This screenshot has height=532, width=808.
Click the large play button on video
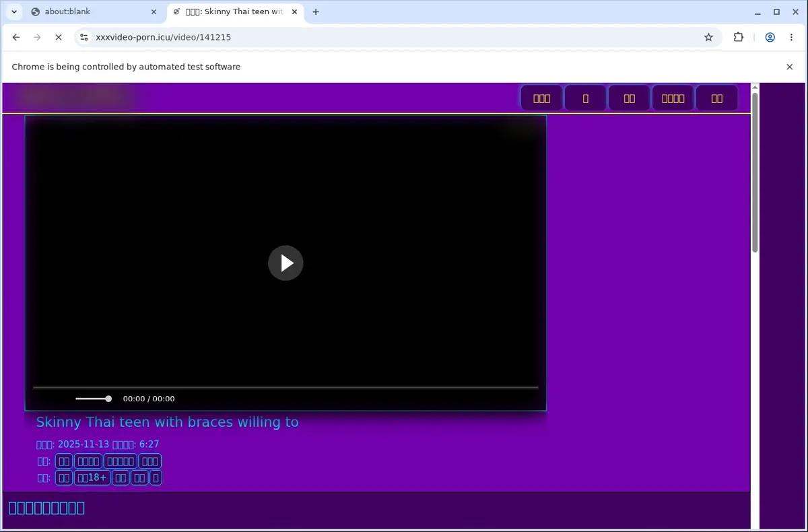tap(285, 263)
